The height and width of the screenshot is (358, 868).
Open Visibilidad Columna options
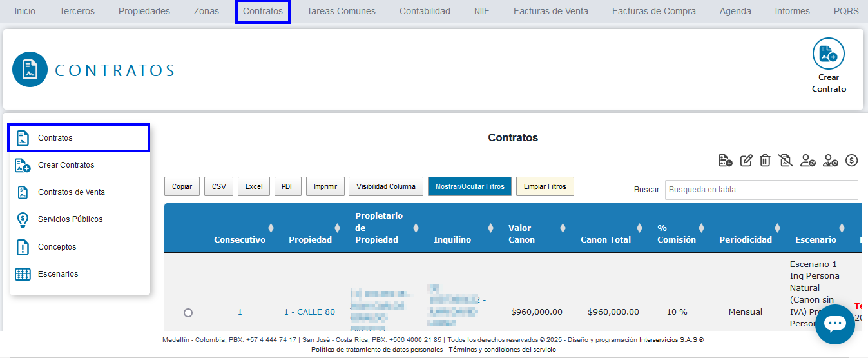(386, 186)
